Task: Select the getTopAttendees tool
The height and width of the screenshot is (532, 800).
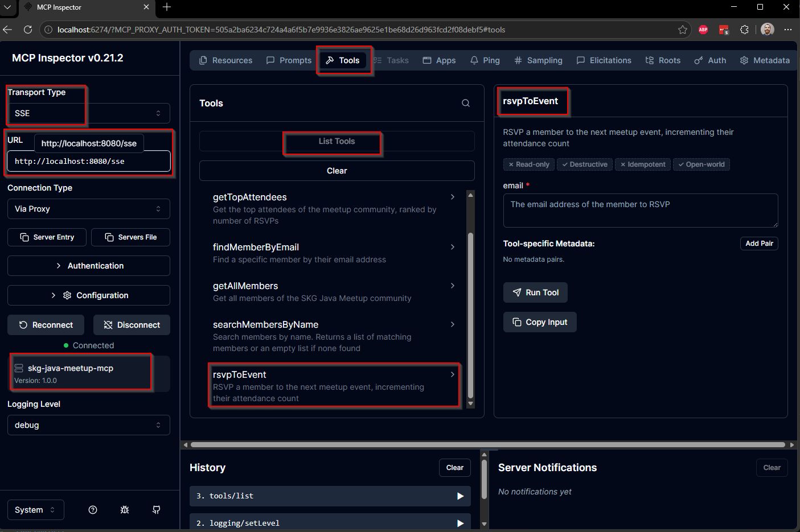Action: pyautogui.click(x=334, y=209)
